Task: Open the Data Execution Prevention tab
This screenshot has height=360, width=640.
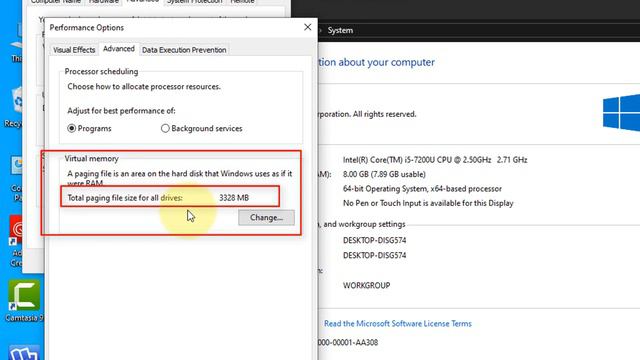Action: point(184,50)
